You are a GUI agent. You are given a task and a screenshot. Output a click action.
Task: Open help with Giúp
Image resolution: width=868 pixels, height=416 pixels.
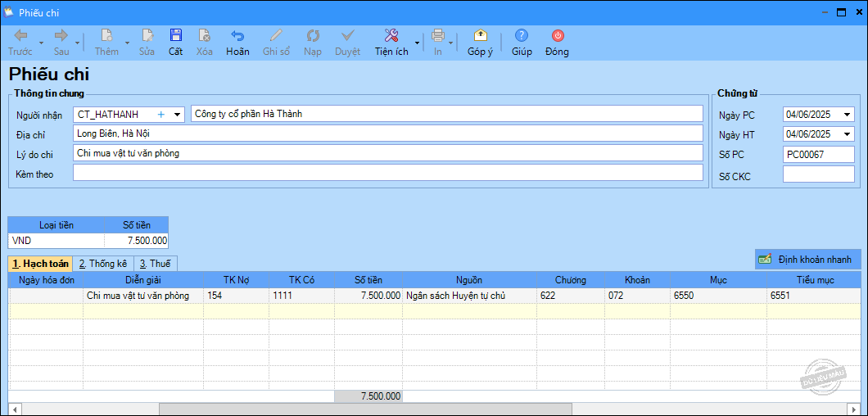522,43
